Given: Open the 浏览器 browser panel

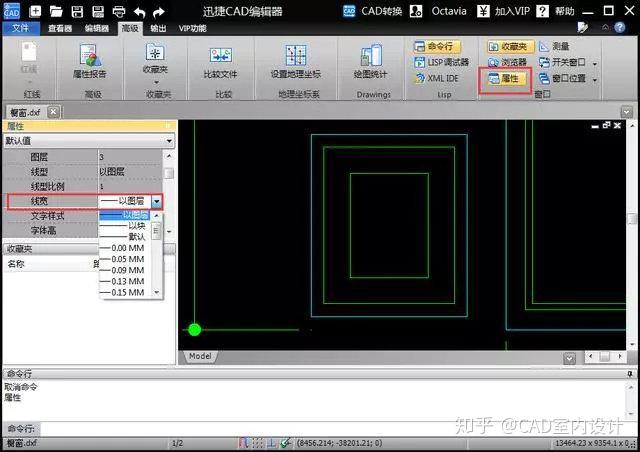Looking at the screenshot, I should (x=507, y=62).
